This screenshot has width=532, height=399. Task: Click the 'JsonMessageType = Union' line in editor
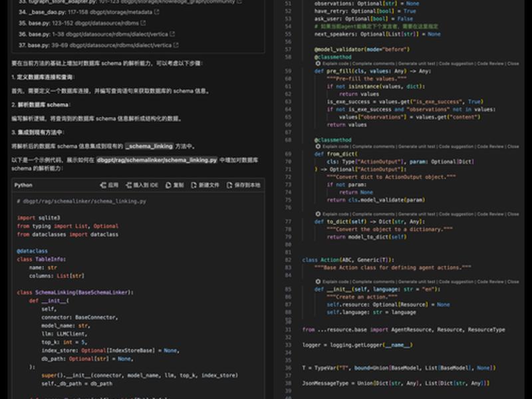tap(396, 384)
